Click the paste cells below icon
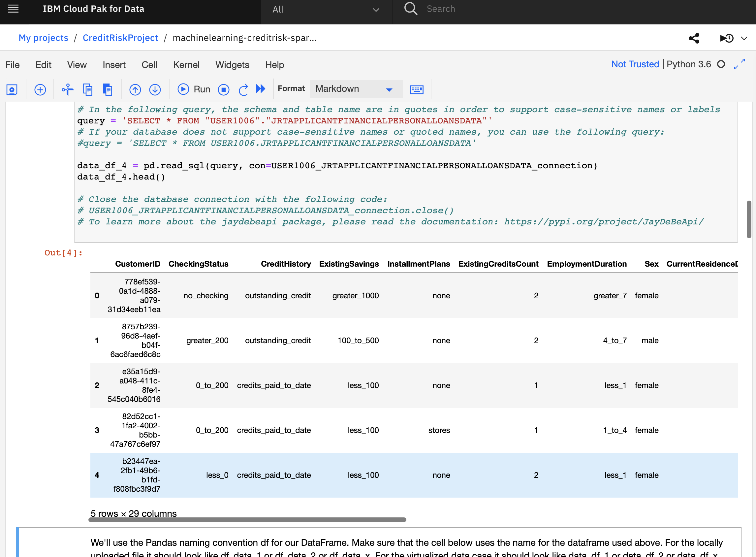Screen dimensions: 756x557 click(107, 89)
